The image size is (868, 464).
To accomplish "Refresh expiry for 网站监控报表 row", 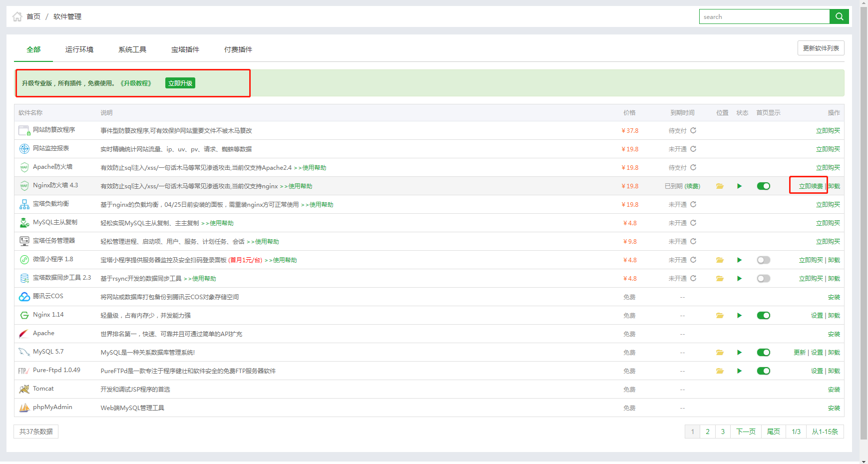I will [693, 149].
